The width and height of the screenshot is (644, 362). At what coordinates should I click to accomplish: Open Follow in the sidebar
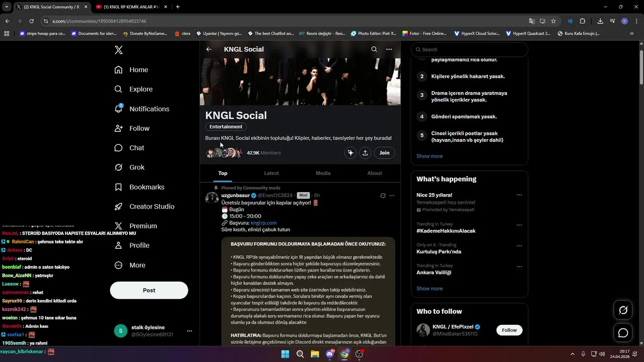tap(132, 128)
